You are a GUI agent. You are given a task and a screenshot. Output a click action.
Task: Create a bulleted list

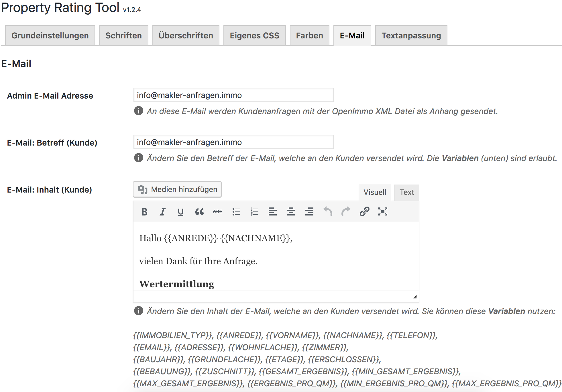point(236,212)
